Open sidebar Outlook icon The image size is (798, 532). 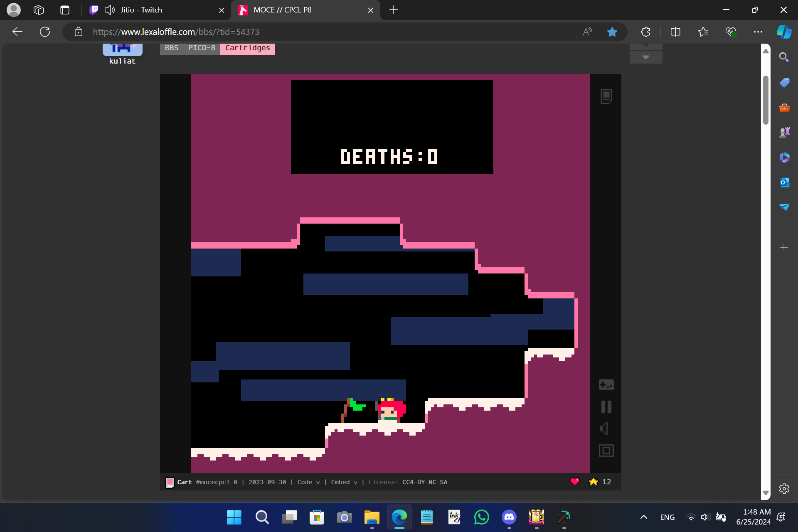[784, 182]
